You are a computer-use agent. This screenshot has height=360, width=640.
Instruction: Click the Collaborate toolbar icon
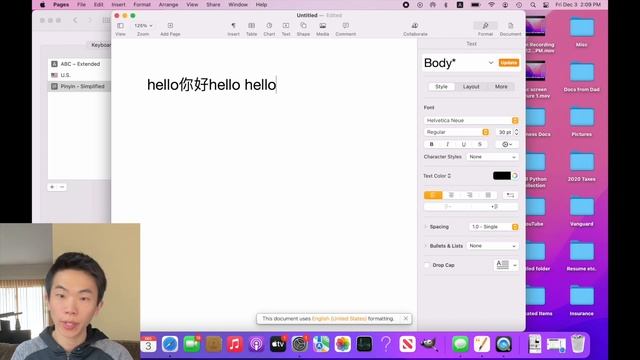coord(415,26)
